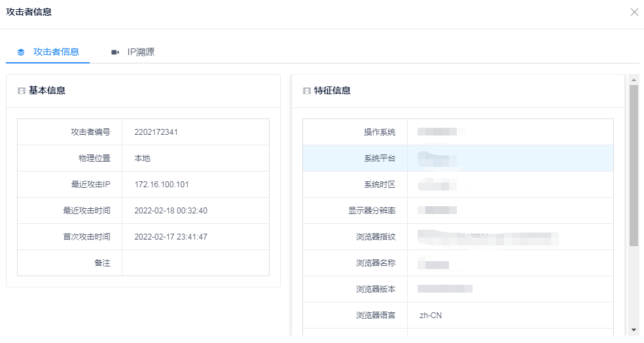Click the 物理位置 value 本地
Viewport: 644px width, 343px height.
coord(142,158)
